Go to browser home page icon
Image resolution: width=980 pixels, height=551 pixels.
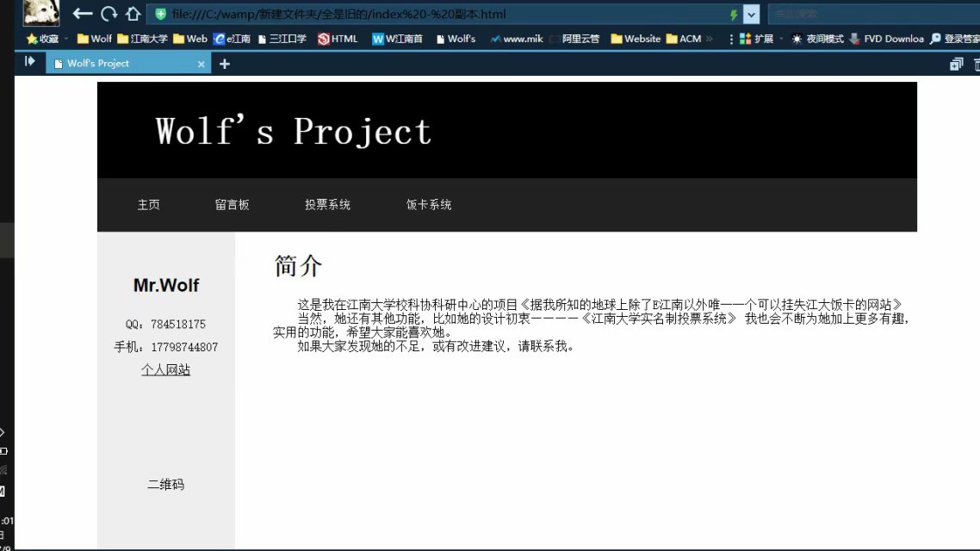coord(133,14)
